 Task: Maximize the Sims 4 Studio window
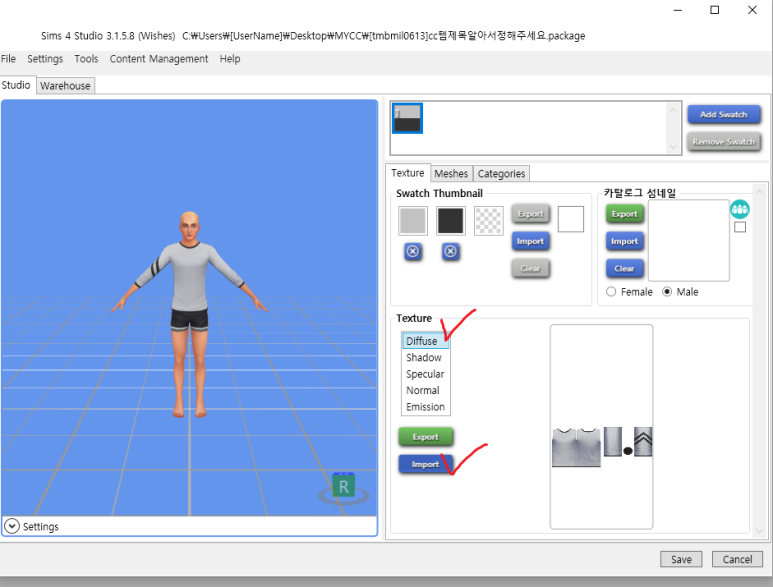pos(714,10)
